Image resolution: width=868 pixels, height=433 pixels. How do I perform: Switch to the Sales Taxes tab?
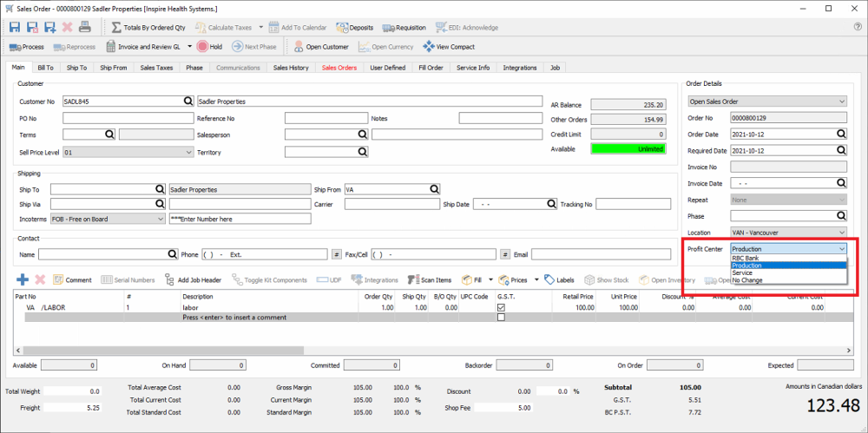[159, 68]
